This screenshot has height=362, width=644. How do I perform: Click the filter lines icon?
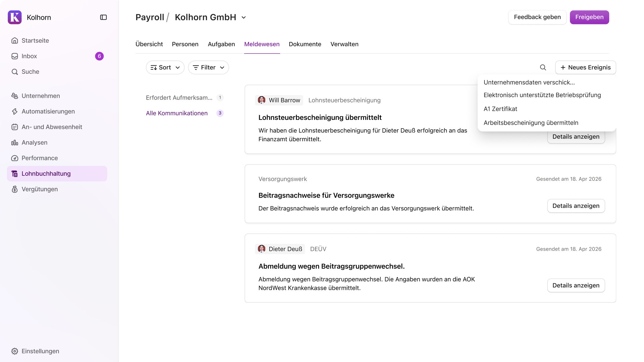click(x=196, y=67)
